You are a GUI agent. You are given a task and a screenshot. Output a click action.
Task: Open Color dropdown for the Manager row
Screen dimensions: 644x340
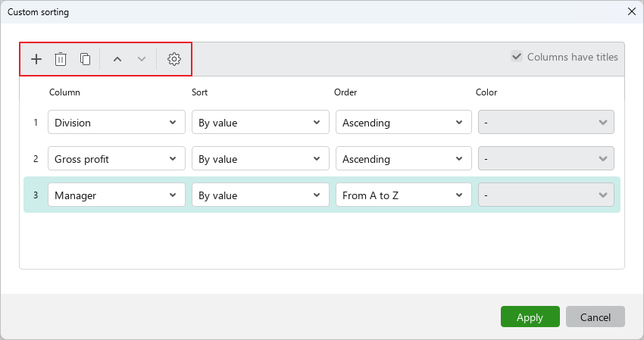tap(546, 195)
